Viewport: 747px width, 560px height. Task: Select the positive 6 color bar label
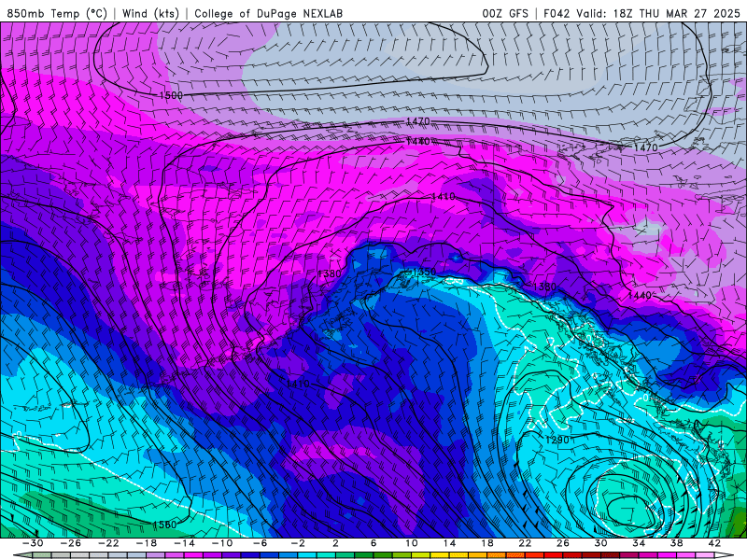coord(373,543)
